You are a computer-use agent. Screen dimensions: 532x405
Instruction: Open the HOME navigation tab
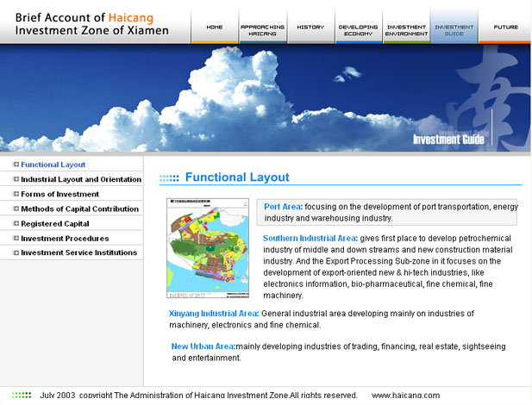[214, 28]
